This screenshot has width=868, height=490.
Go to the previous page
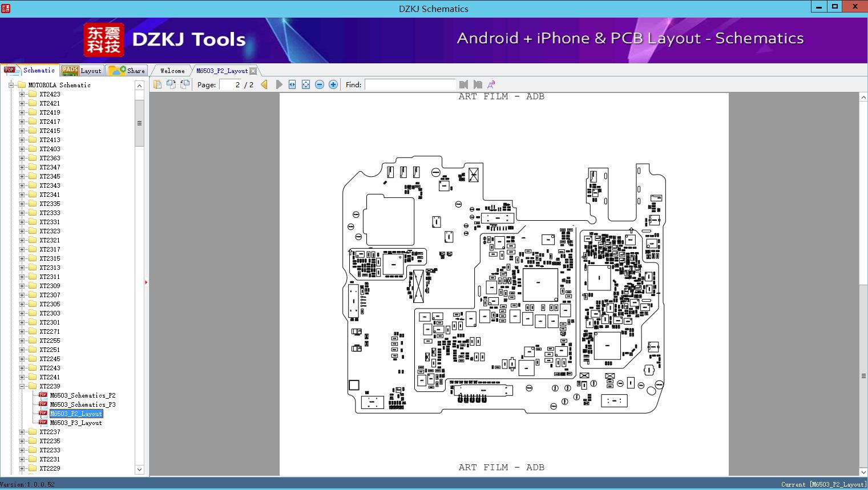[x=264, y=84]
